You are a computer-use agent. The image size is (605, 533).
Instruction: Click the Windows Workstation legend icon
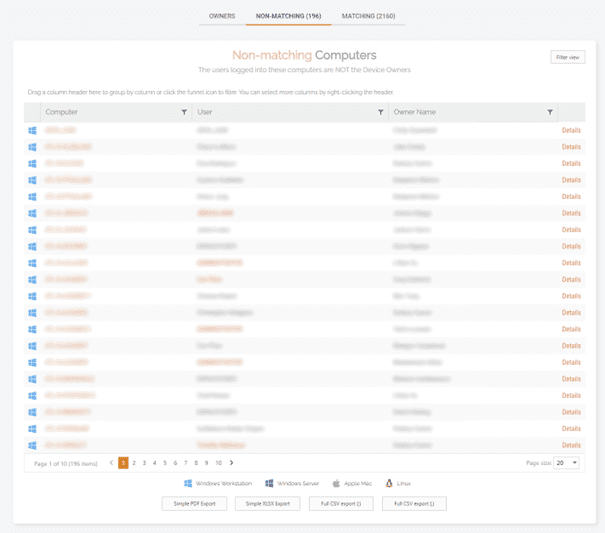[188, 483]
